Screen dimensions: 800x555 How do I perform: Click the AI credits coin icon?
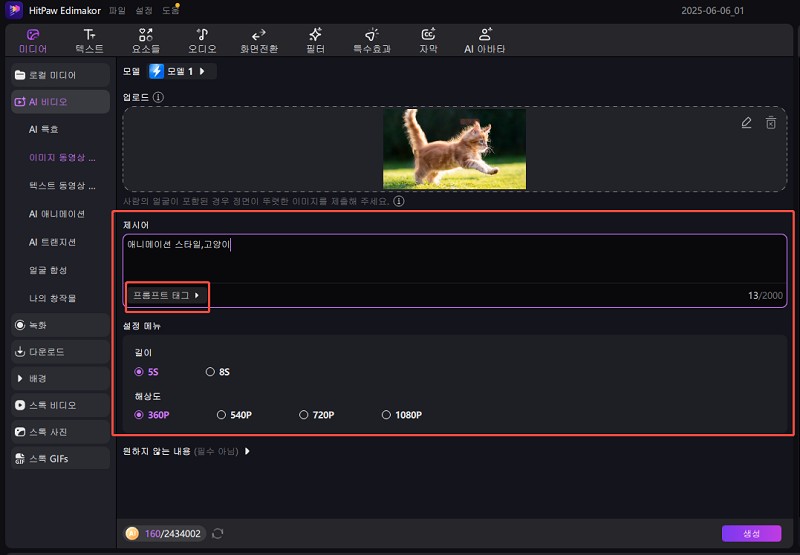coord(132,534)
